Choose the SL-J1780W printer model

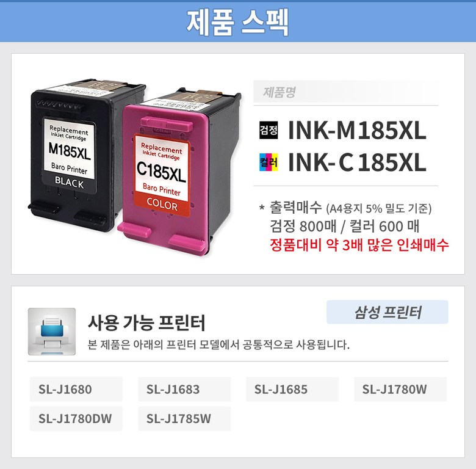coord(400,389)
